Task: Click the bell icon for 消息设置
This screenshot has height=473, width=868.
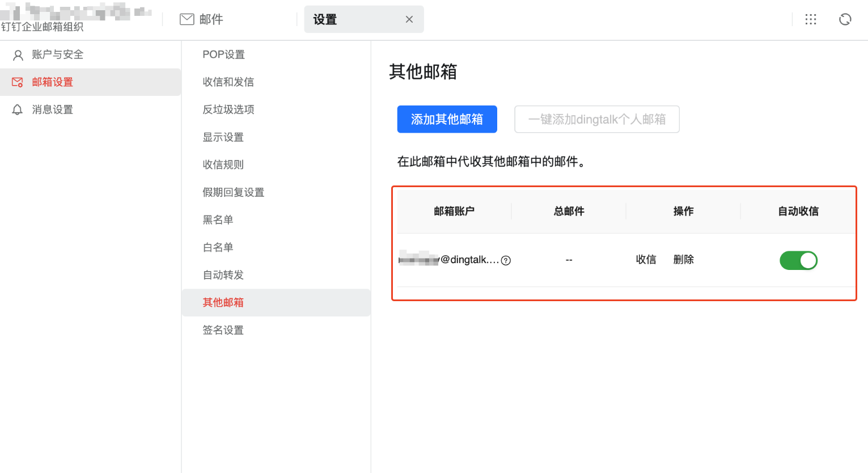Action: click(18, 110)
